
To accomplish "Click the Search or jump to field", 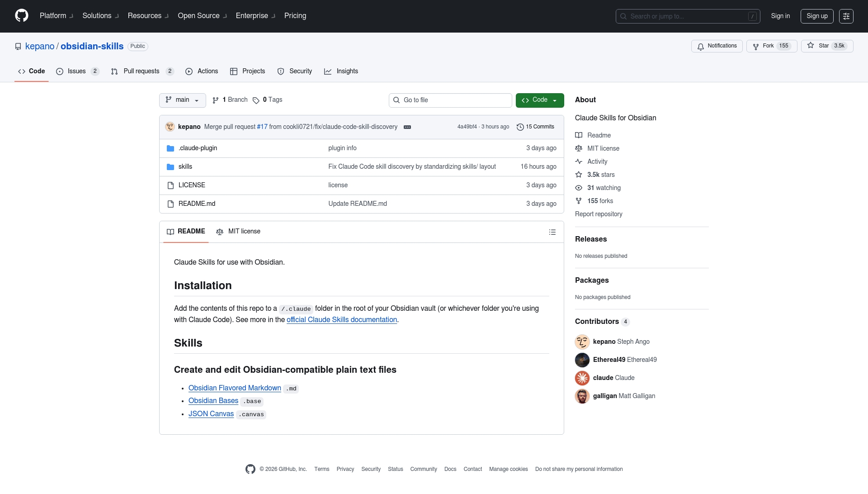I will 688,16.
